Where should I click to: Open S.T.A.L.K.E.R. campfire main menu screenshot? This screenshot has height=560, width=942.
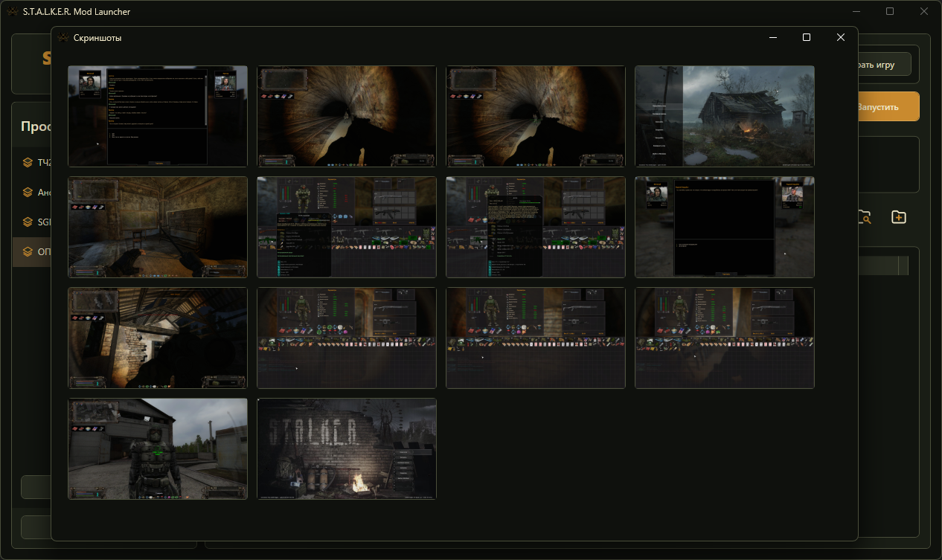[347, 448]
